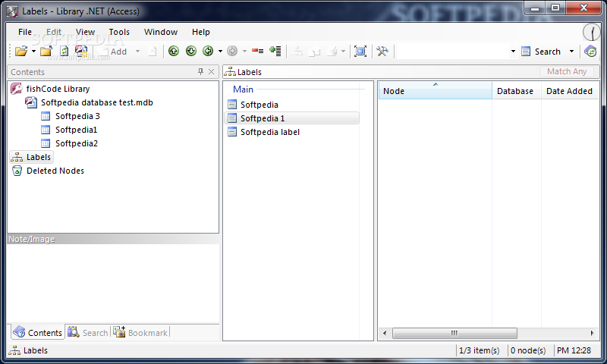Click the scroll left arrow of node list

point(385,333)
